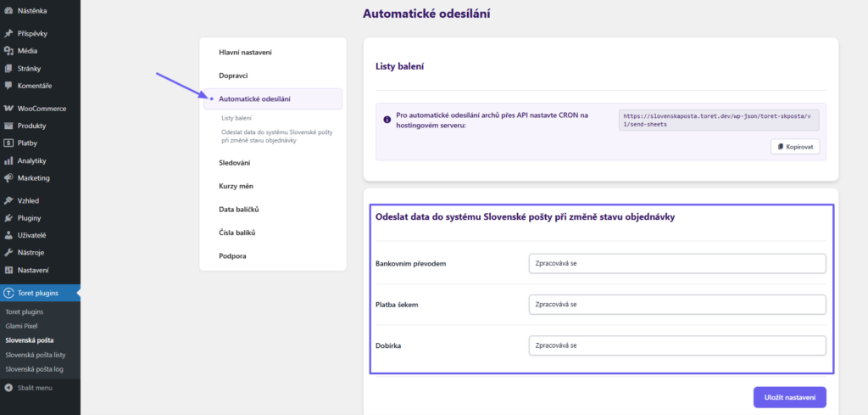
Task: Click the Bankovním převodem label
Action: (x=411, y=264)
